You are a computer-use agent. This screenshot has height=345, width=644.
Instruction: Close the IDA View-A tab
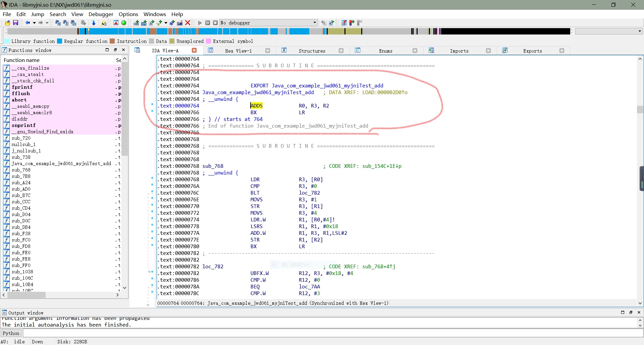point(194,50)
